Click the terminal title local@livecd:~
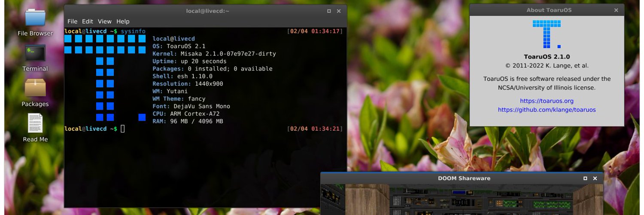Image resolution: width=644 pixels, height=215 pixels. [x=208, y=11]
